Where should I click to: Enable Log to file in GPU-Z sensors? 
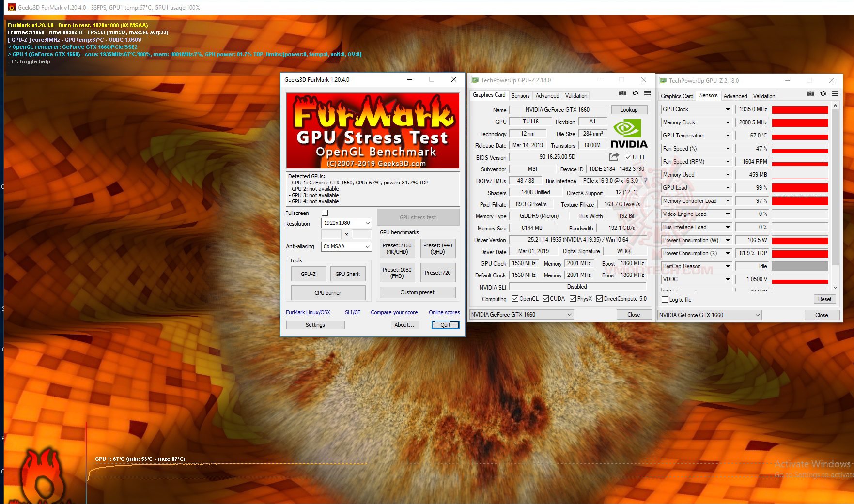(x=665, y=300)
